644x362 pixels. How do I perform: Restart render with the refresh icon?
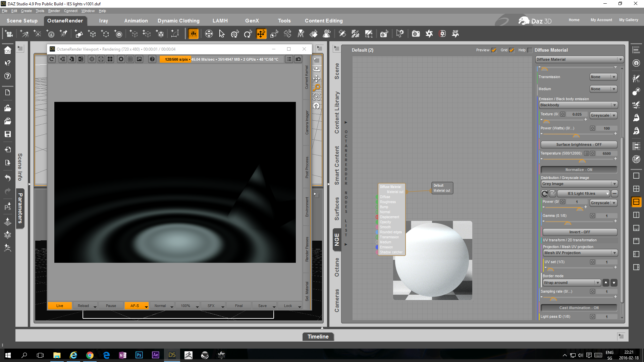[x=52, y=59]
